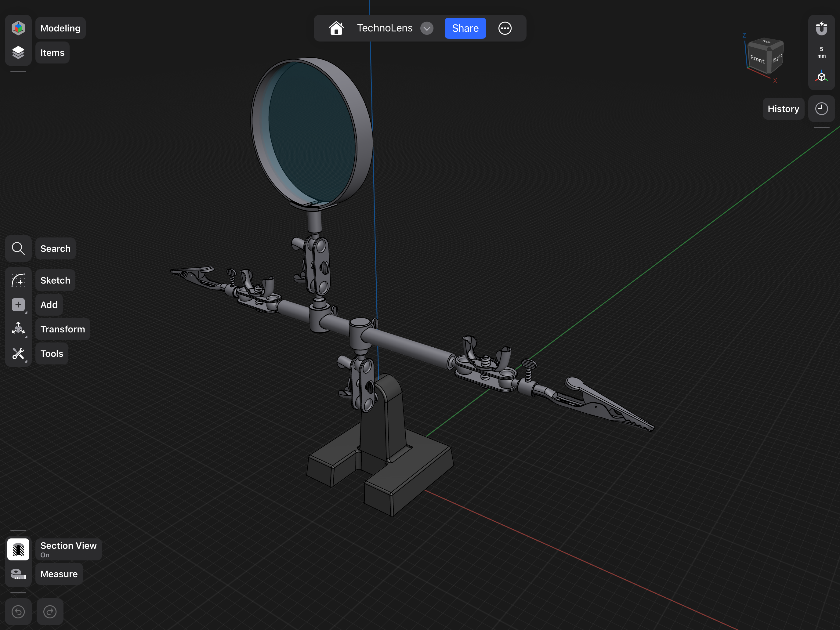Select the Sketch tool icon
840x630 pixels.
pyautogui.click(x=18, y=280)
